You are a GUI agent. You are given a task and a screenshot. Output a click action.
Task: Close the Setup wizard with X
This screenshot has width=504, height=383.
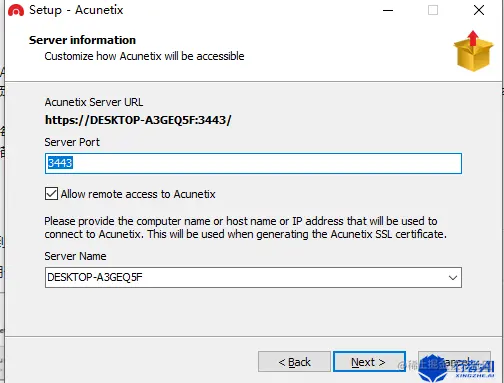point(479,10)
